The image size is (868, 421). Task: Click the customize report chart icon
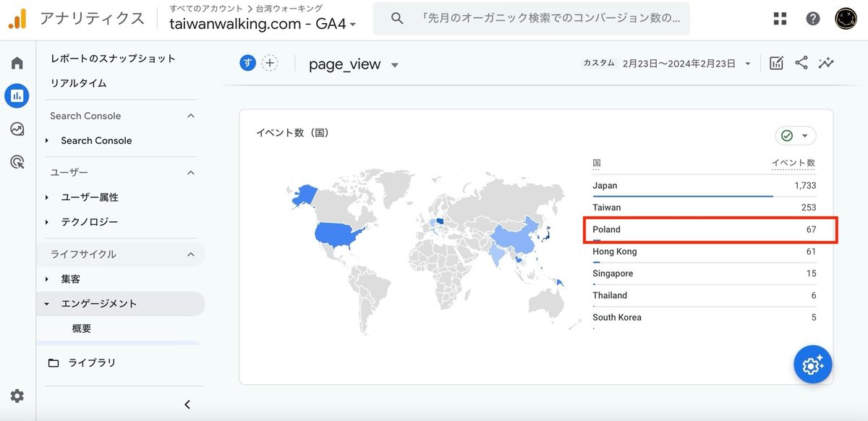[776, 63]
